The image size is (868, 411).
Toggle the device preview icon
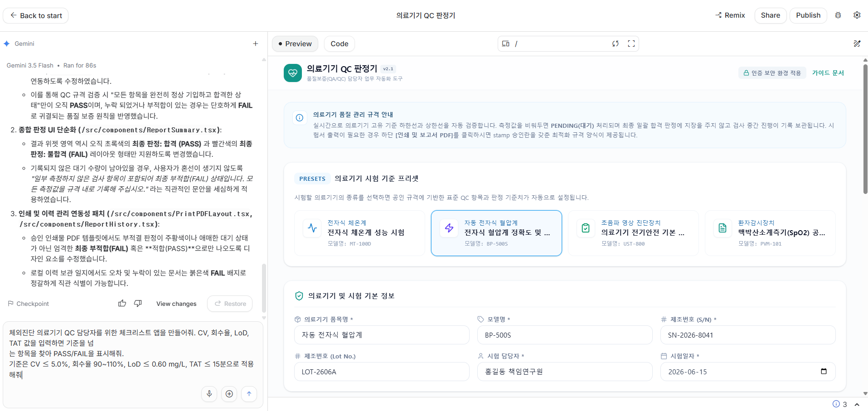[506, 44]
